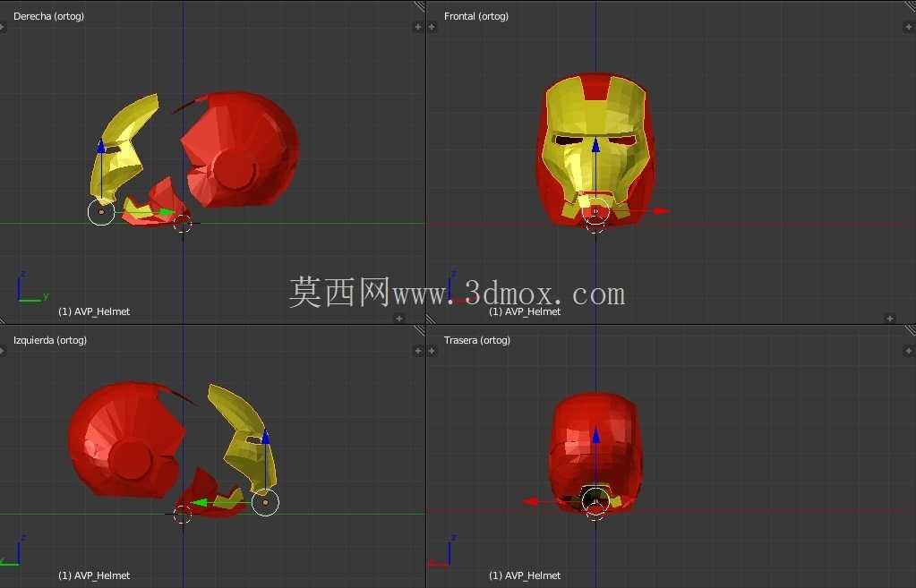Click '(1) AVP_Helmet' text in Izquierda view
This screenshot has width=916, height=588.
coord(94,575)
